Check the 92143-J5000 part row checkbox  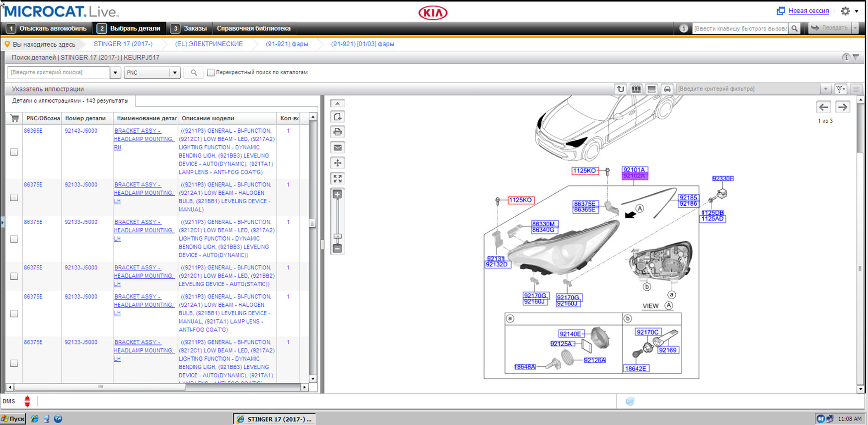pyautogui.click(x=14, y=152)
